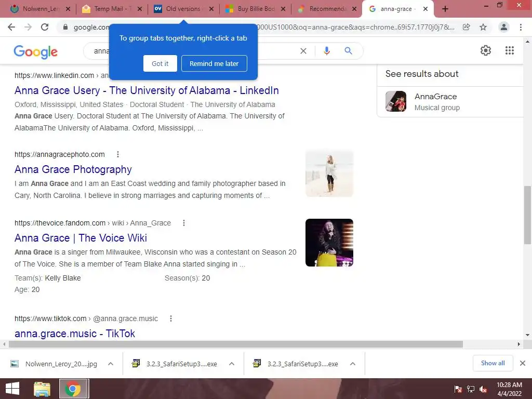Click Got it on the tab tip

point(160,63)
